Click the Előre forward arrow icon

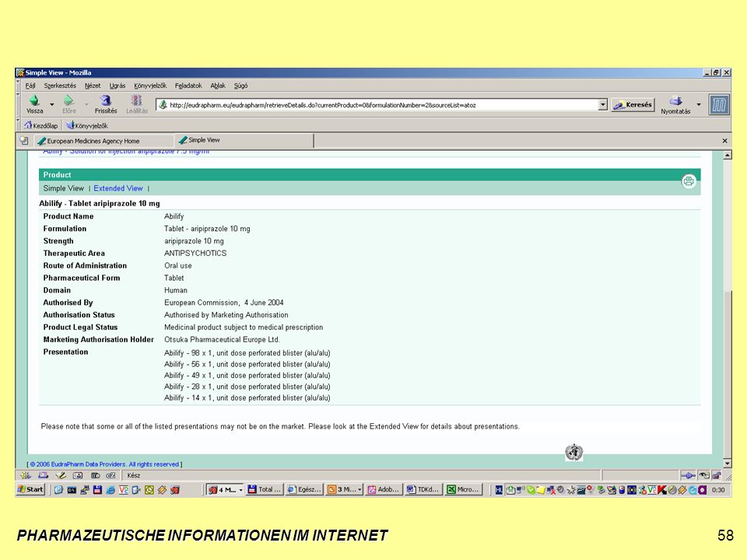[x=68, y=100]
